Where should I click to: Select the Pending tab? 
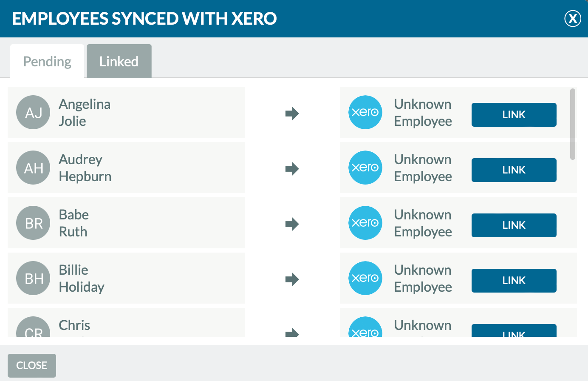click(x=47, y=61)
